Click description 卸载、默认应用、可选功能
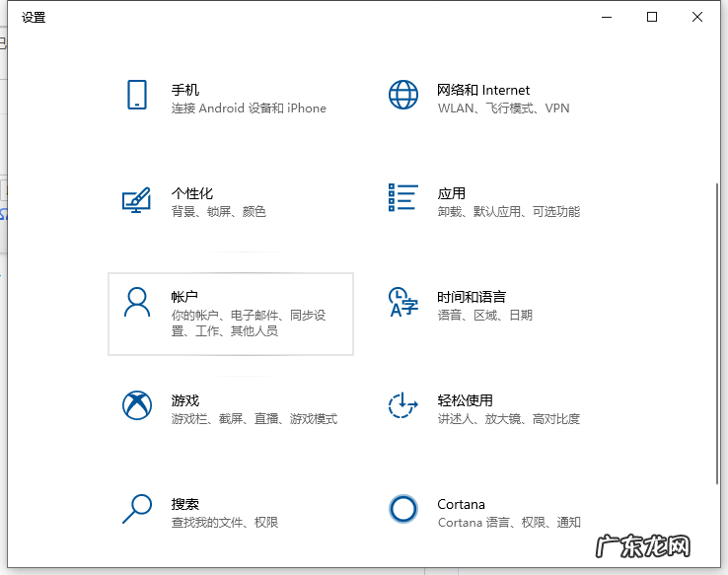Screen dimensions: 728x575 (509, 212)
